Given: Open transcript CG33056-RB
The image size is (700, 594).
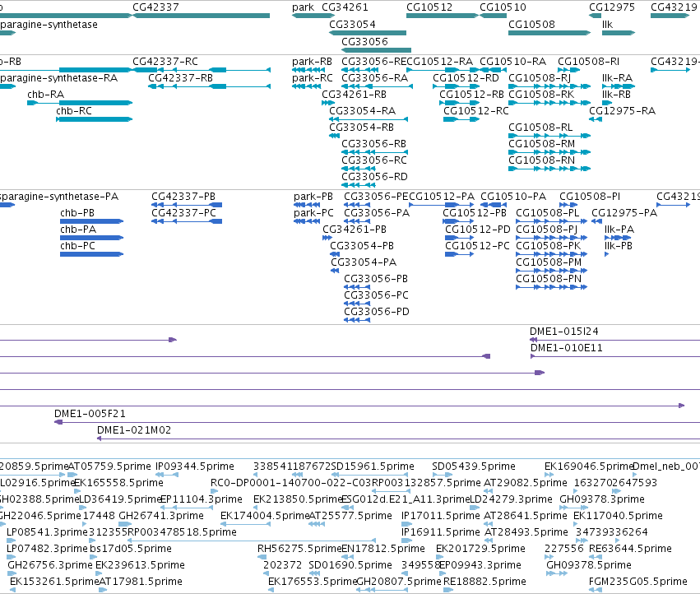Looking at the screenshot, I should [374, 144].
